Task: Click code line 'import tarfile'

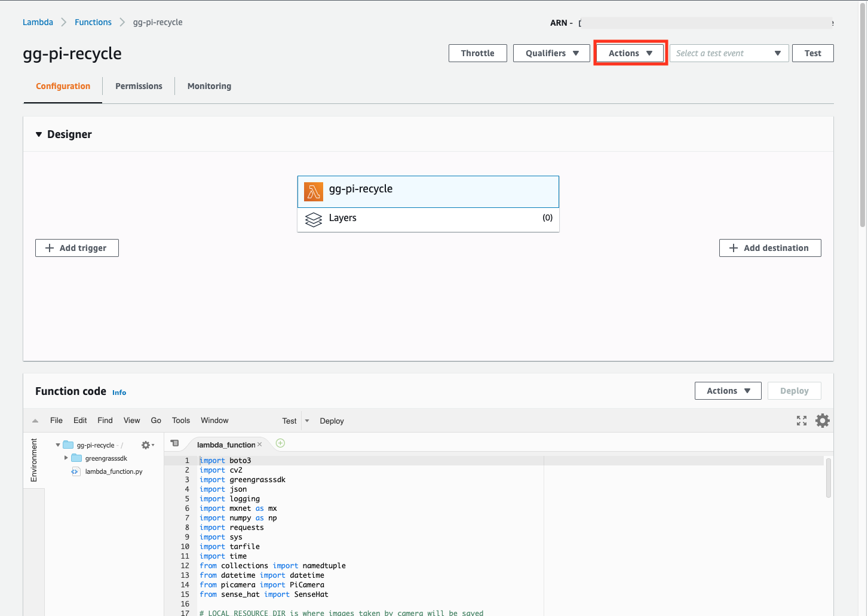Action: pos(229,547)
